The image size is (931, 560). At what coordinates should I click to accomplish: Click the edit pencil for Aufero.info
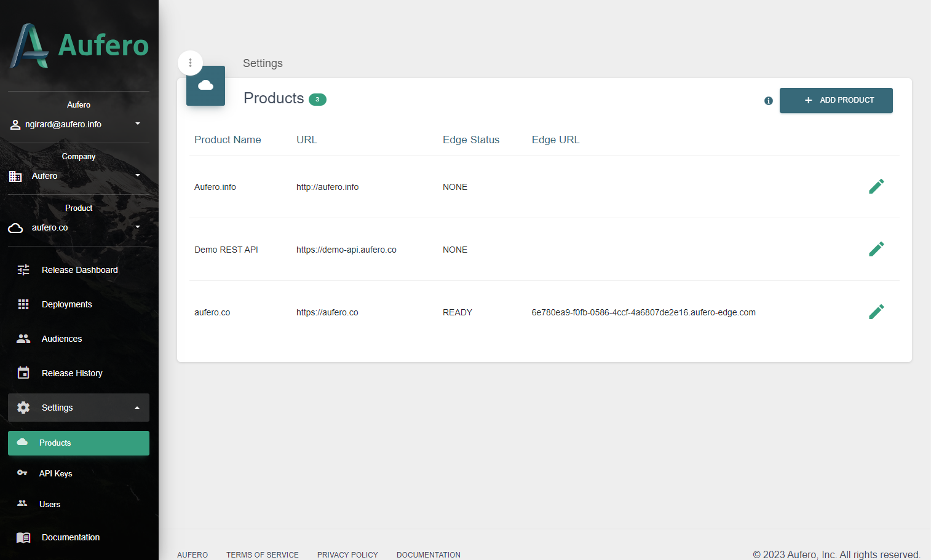click(876, 186)
